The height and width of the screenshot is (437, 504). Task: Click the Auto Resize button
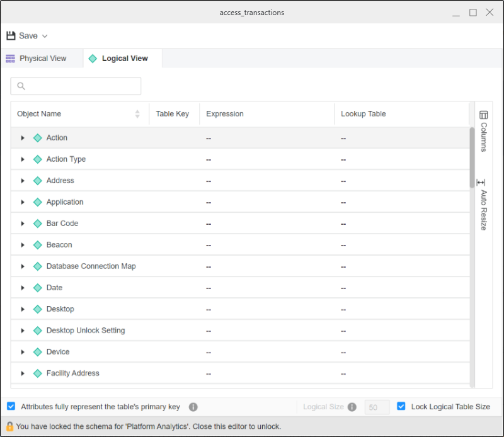pos(483,205)
